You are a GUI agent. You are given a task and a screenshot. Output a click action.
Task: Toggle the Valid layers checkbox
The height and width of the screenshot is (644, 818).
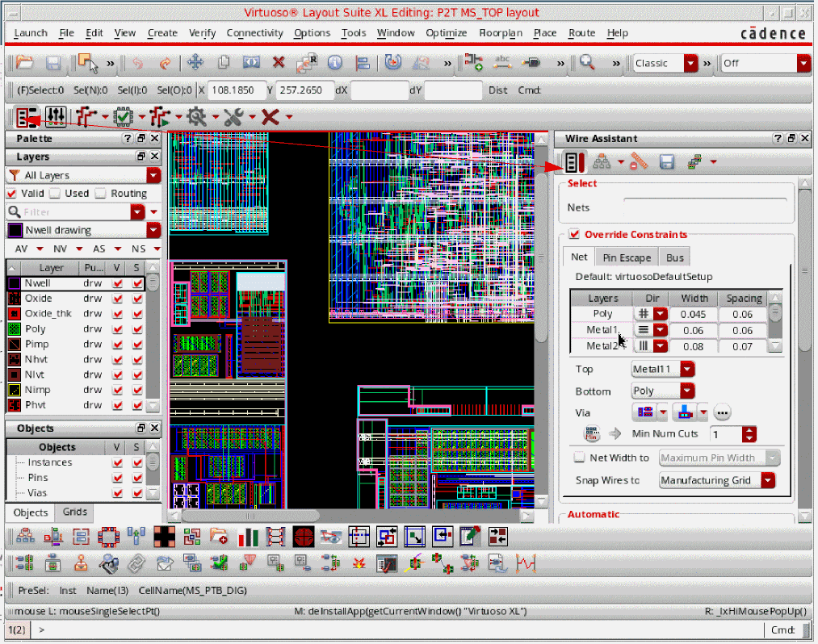click(11, 194)
